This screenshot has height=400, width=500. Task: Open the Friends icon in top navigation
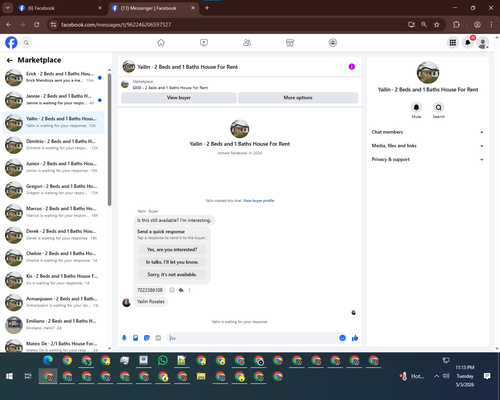(x=247, y=43)
